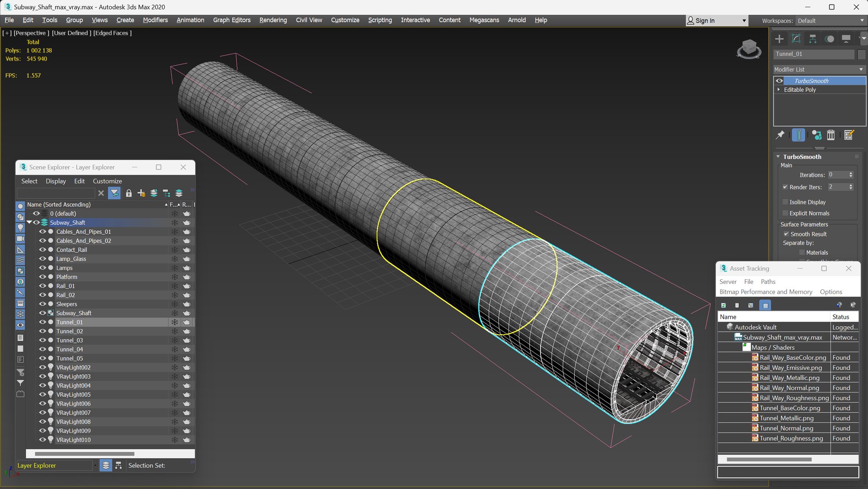This screenshot has height=489, width=868.
Task: Click the Pin Stack icon
Action: (780, 135)
